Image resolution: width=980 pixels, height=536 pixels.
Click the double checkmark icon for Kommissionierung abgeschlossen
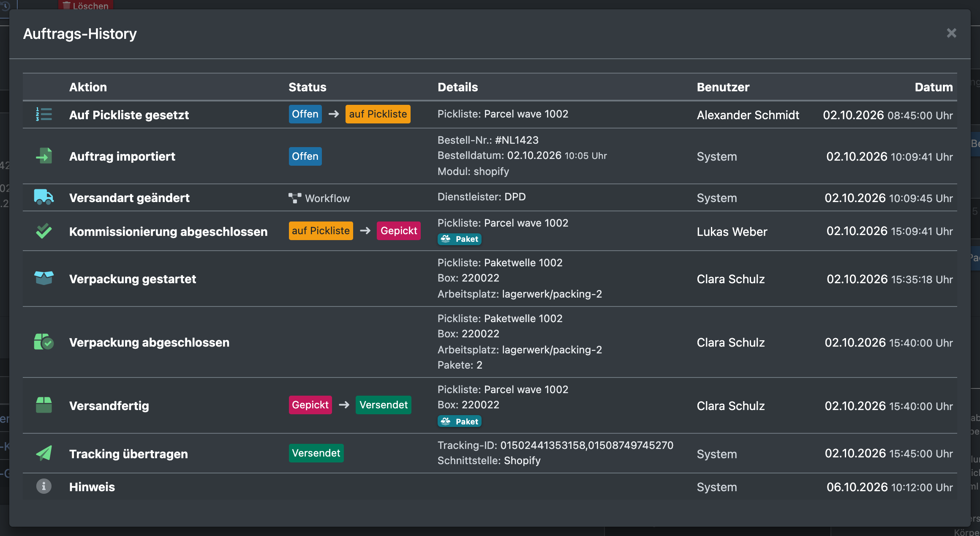(x=44, y=231)
